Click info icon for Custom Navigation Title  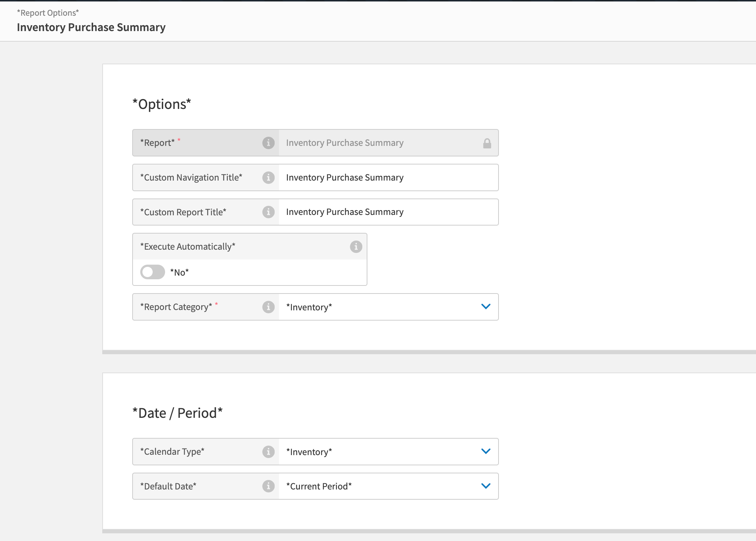coord(268,177)
